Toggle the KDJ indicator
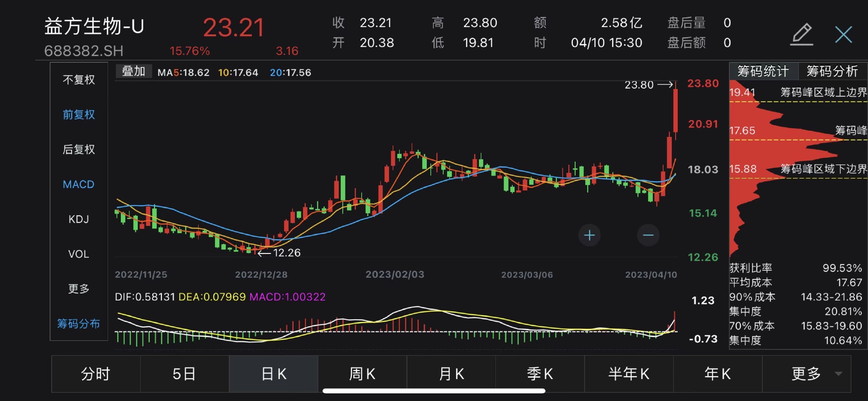Viewport: 868px width, 401px height. pos(79,219)
